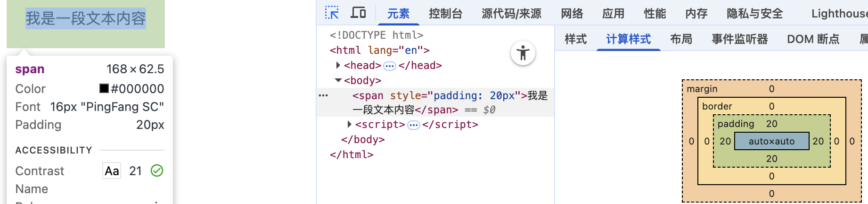Click the floating accessibility icon button
This screenshot has width=868, height=204.
523,53
